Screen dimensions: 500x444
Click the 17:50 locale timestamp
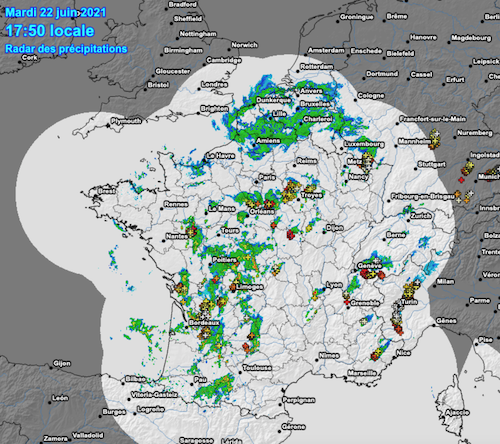[x=50, y=31]
